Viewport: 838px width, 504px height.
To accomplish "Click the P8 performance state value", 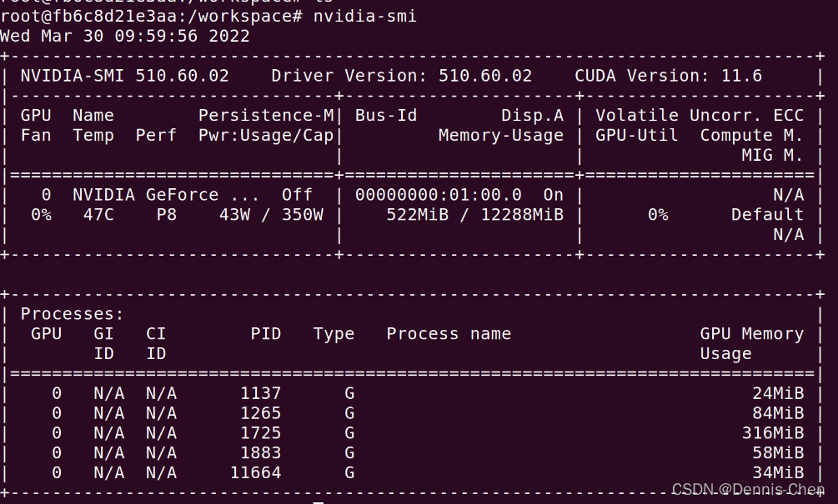I will coord(166,215).
